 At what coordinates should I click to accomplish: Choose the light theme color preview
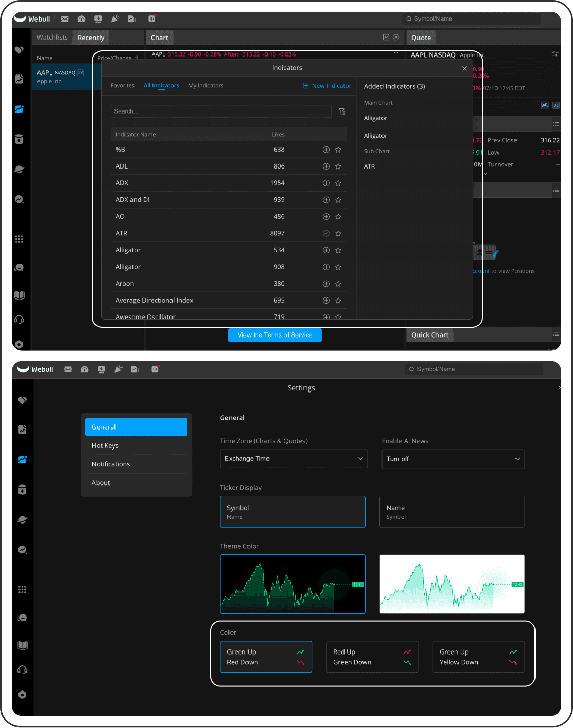tap(452, 584)
